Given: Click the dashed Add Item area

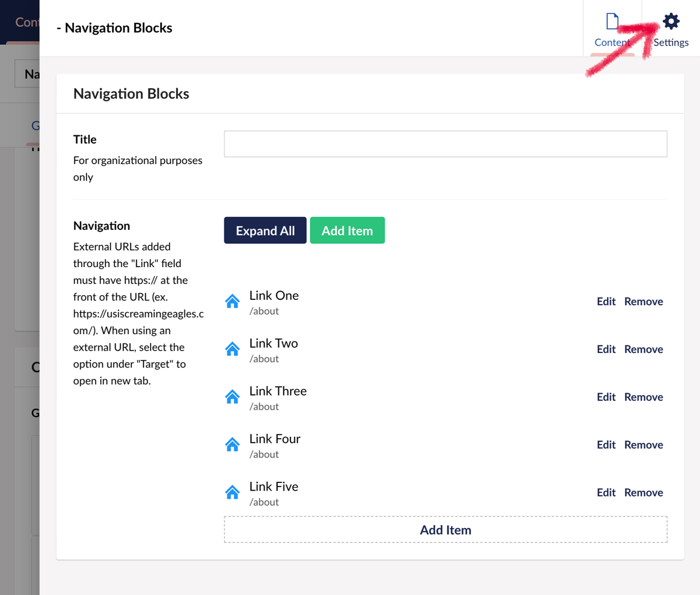Looking at the screenshot, I should pyautogui.click(x=445, y=530).
